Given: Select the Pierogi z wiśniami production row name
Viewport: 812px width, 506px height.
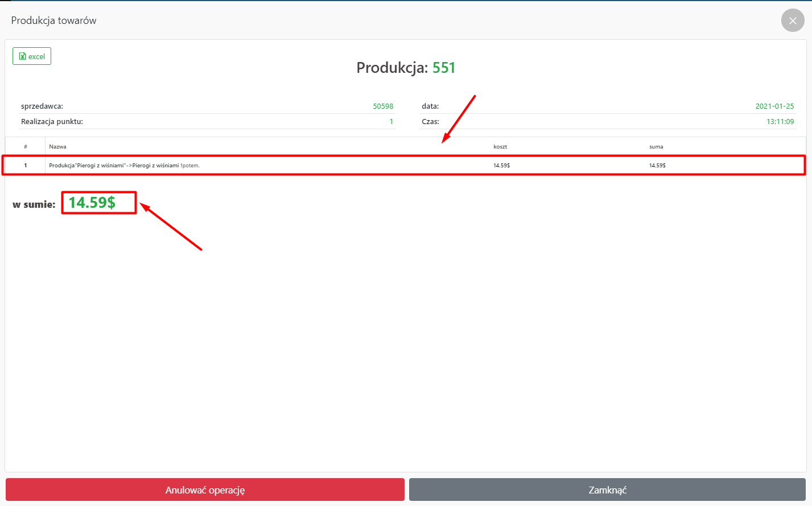Looking at the screenshot, I should [x=124, y=166].
